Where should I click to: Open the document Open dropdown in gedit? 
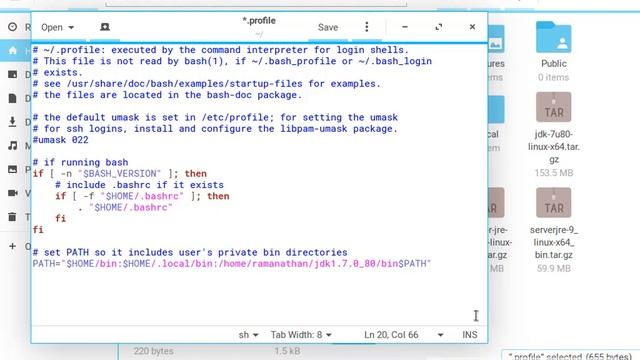57,27
